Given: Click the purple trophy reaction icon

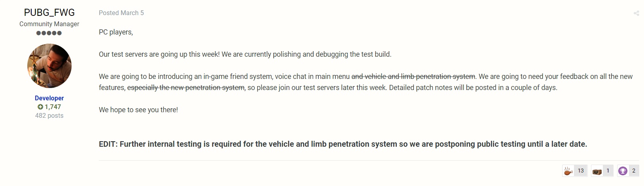Looking at the screenshot, I should pyautogui.click(x=623, y=171).
